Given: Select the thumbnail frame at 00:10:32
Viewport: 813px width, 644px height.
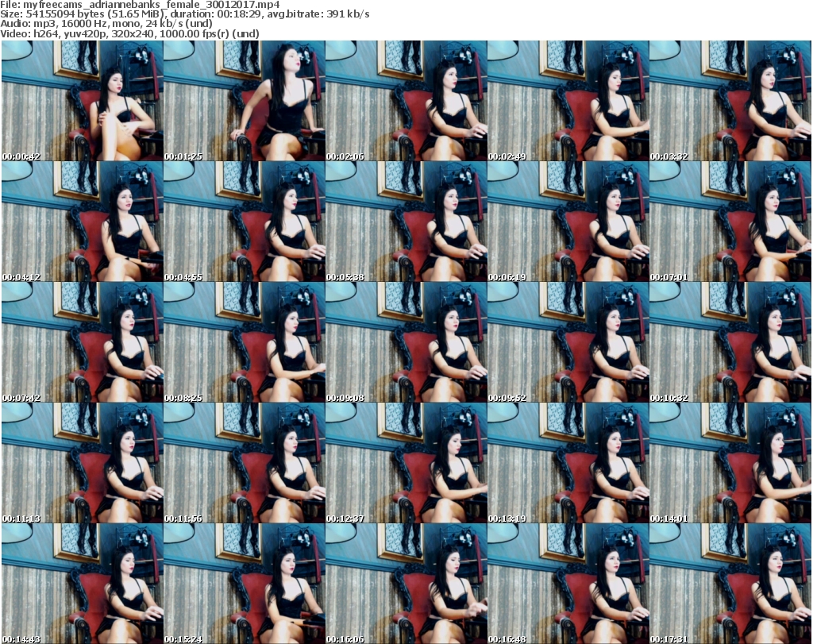Looking at the screenshot, I should pyautogui.click(x=730, y=342).
